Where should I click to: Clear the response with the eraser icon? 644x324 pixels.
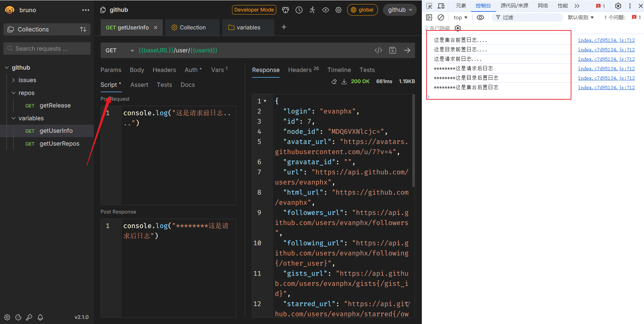(334, 81)
